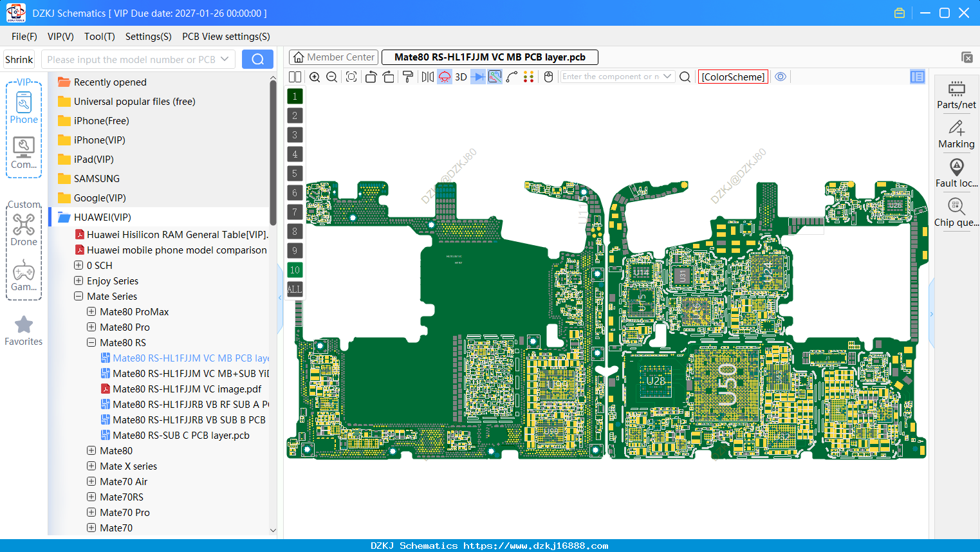The image size is (980, 552).
Task: Select the Phone category in sidebar
Action: (x=24, y=107)
